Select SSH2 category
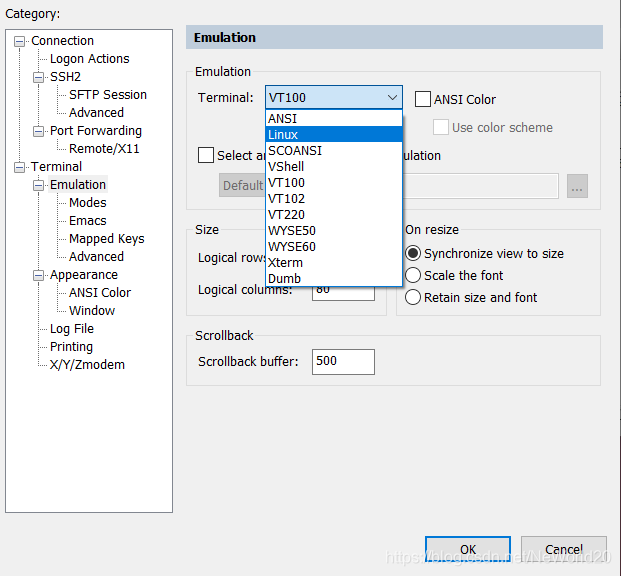Image resolution: width=621 pixels, height=576 pixels. tap(65, 76)
